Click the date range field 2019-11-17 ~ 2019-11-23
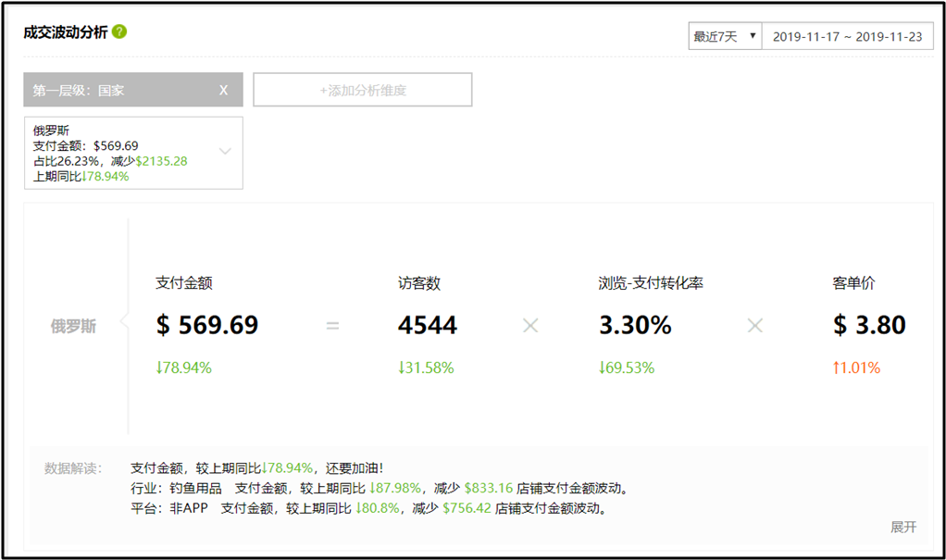 847,37
